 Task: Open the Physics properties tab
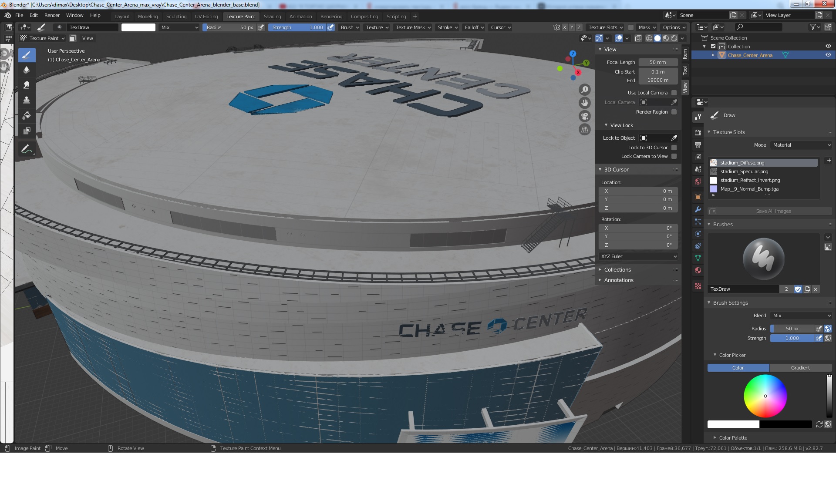coord(698,234)
